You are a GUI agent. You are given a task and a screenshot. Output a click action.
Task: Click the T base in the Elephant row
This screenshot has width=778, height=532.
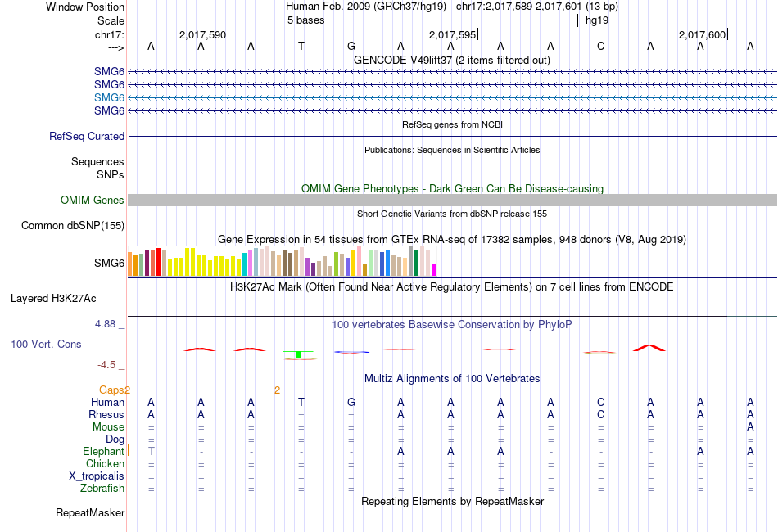coord(152,451)
